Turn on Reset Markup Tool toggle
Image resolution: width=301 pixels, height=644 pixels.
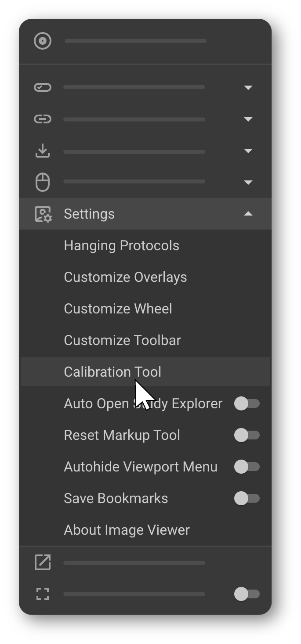click(x=247, y=435)
